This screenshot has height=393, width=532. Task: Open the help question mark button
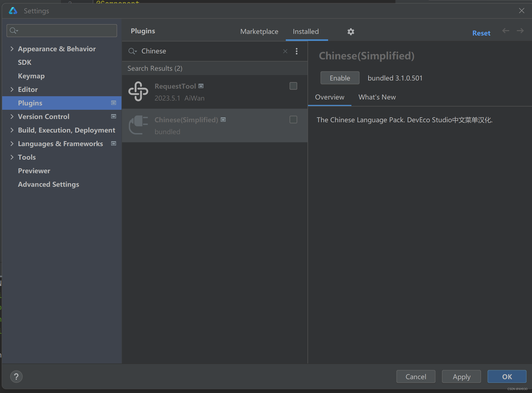tap(16, 376)
